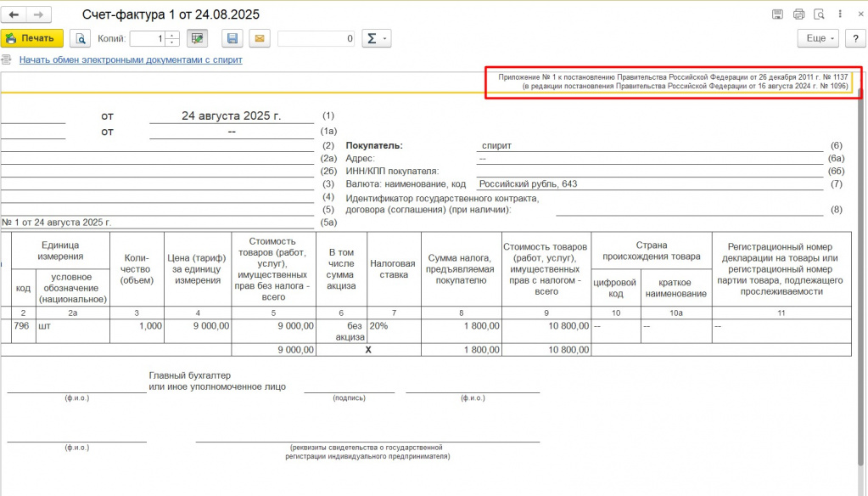Click the X mark in totals row

[368, 350]
